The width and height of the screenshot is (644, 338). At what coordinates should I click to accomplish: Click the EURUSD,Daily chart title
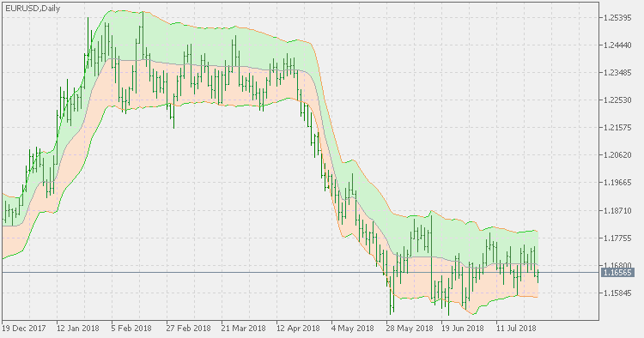[33, 9]
